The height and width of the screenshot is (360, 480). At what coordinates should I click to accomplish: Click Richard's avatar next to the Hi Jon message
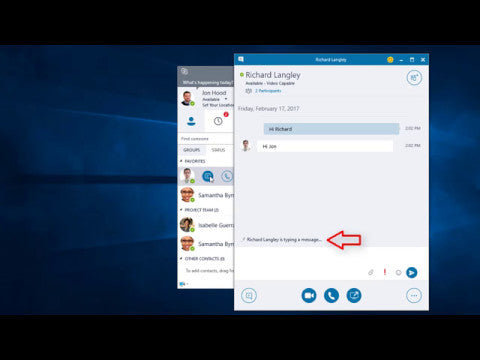coord(246,146)
